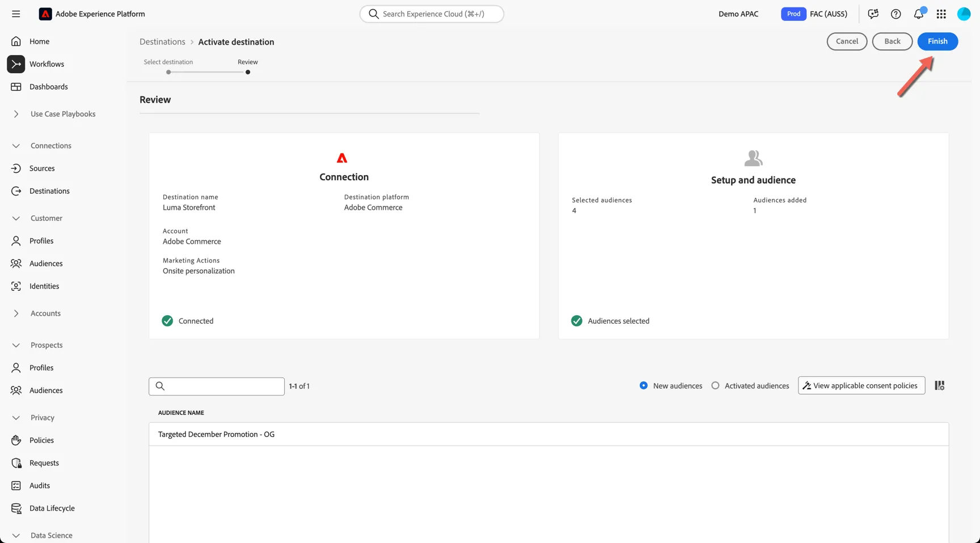Collapse the Connections section
This screenshot has height=543, width=980.
16,146
